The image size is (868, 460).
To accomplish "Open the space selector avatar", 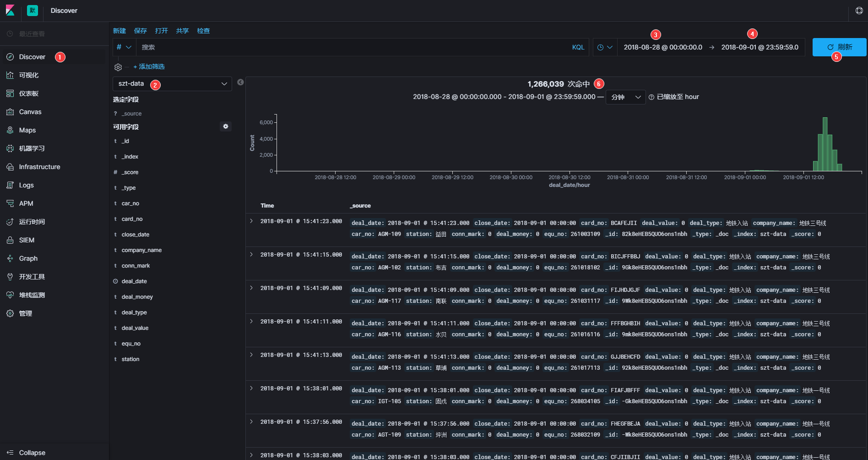I will [x=33, y=11].
